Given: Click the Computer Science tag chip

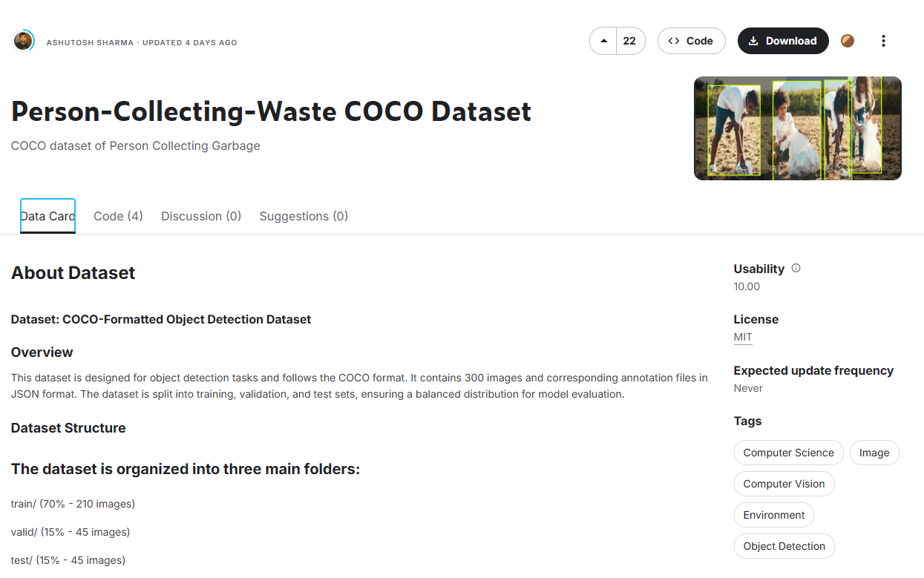Looking at the screenshot, I should pyautogui.click(x=788, y=452).
